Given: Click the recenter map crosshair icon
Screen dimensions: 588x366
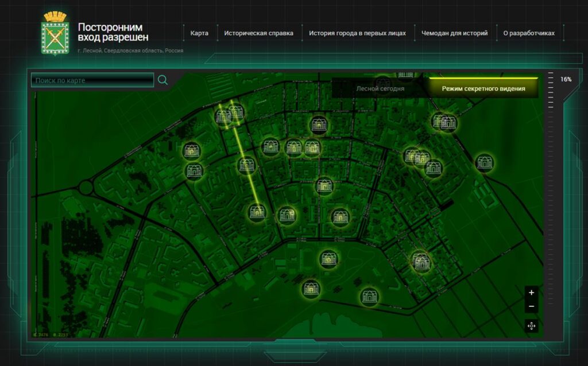Looking at the screenshot, I should click(x=531, y=326).
